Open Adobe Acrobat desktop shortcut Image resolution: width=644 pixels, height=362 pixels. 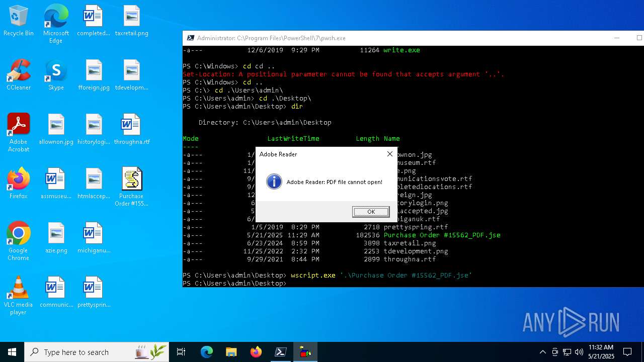(x=19, y=133)
